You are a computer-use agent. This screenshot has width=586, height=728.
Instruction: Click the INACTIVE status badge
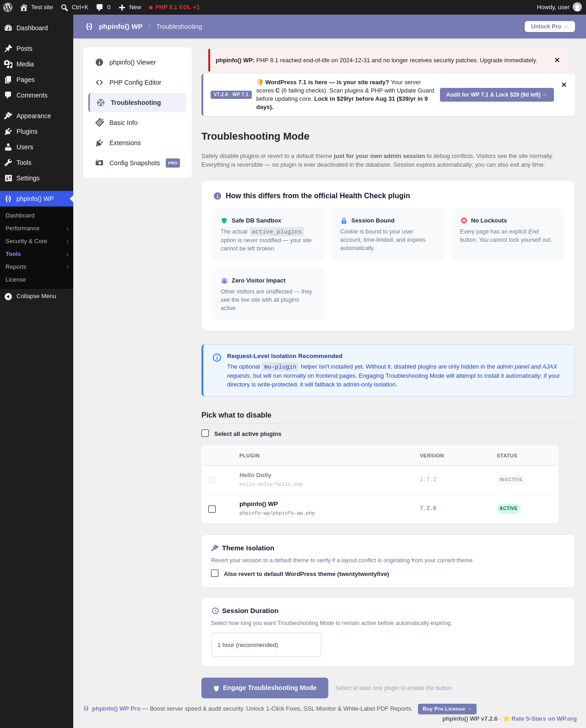511,480
